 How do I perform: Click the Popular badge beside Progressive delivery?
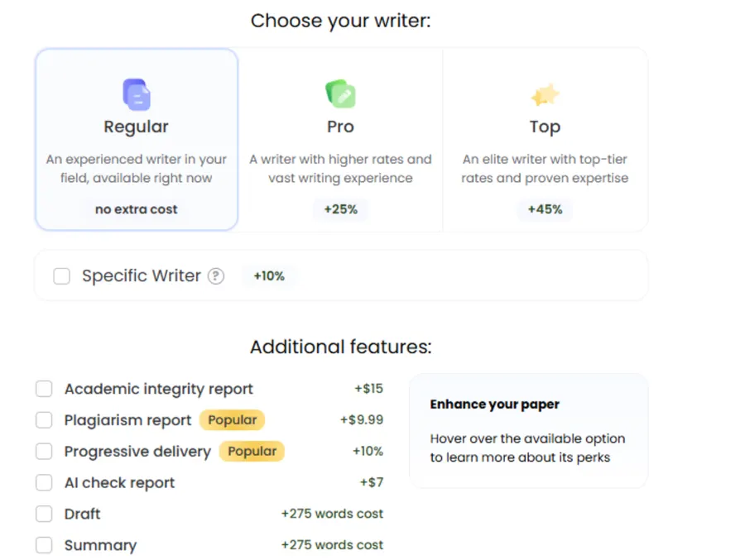click(252, 452)
